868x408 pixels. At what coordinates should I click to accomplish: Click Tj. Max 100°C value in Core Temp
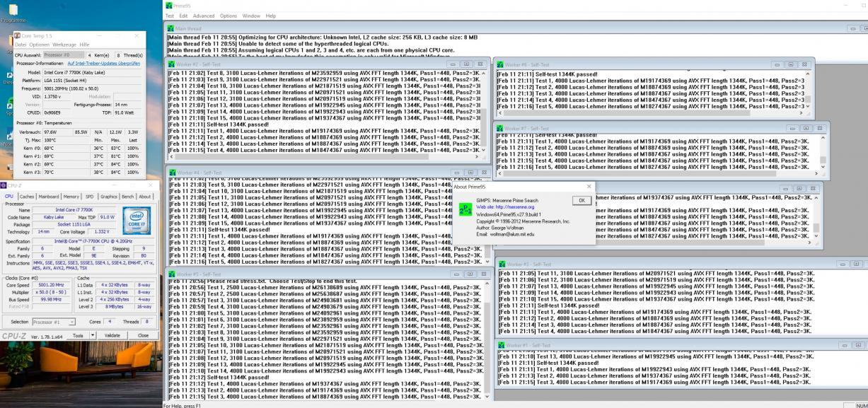click(x=50, y=140)
